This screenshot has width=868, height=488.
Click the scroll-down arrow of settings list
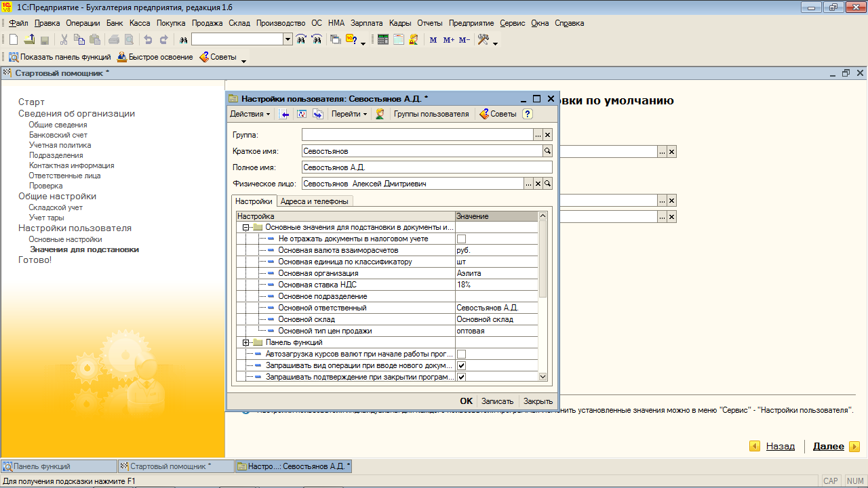pos(542,376)
